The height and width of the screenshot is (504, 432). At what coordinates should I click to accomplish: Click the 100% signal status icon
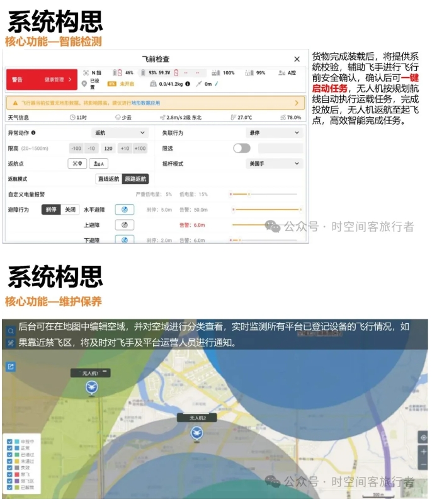[216, 73]
